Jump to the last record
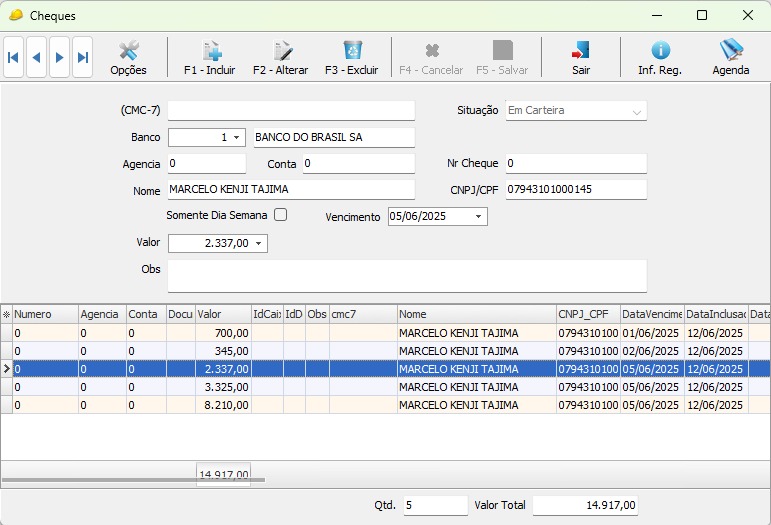The image size is (771, 525). (83, 58)
